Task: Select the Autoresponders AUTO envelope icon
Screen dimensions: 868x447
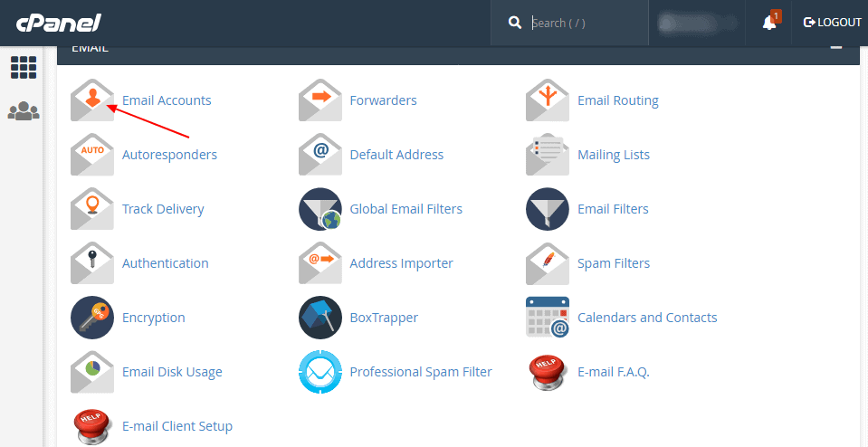Action: click(x=92, y=155)
